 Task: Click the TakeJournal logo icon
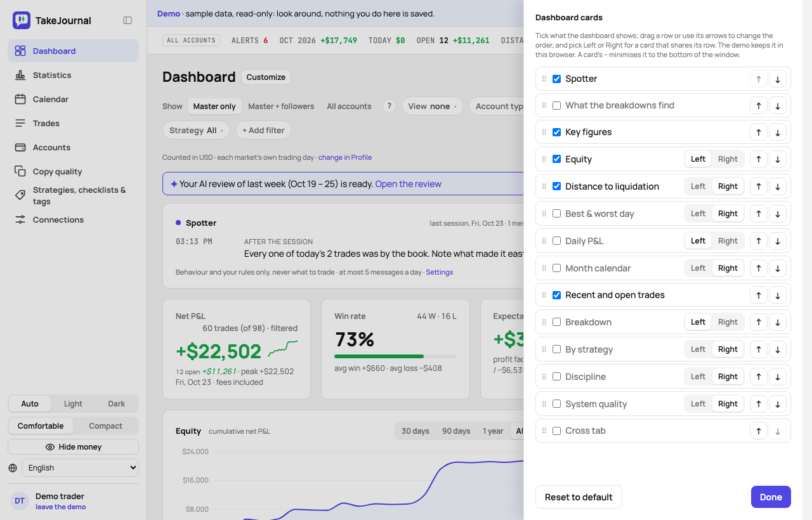pos(22,20)
